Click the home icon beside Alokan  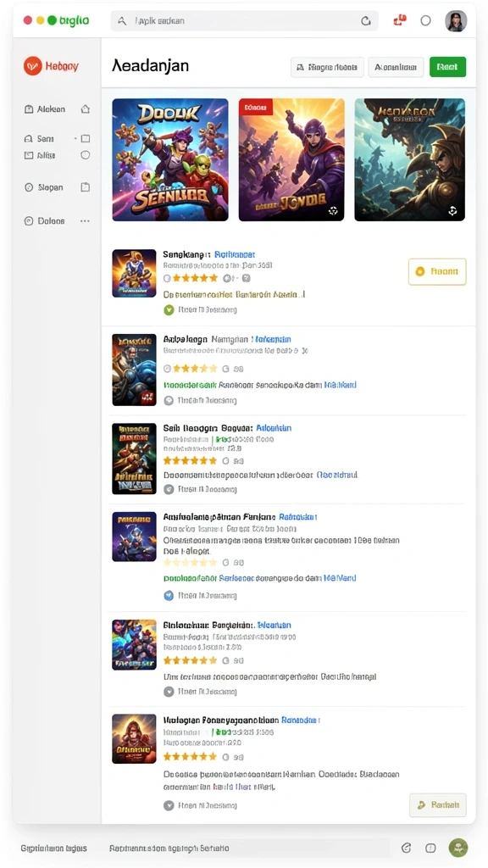point(86,109)
